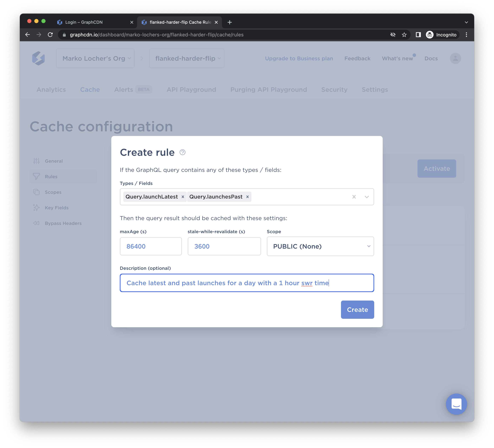Click Upgrade to Business plan link
494x448 pixels.
[299, 58]
